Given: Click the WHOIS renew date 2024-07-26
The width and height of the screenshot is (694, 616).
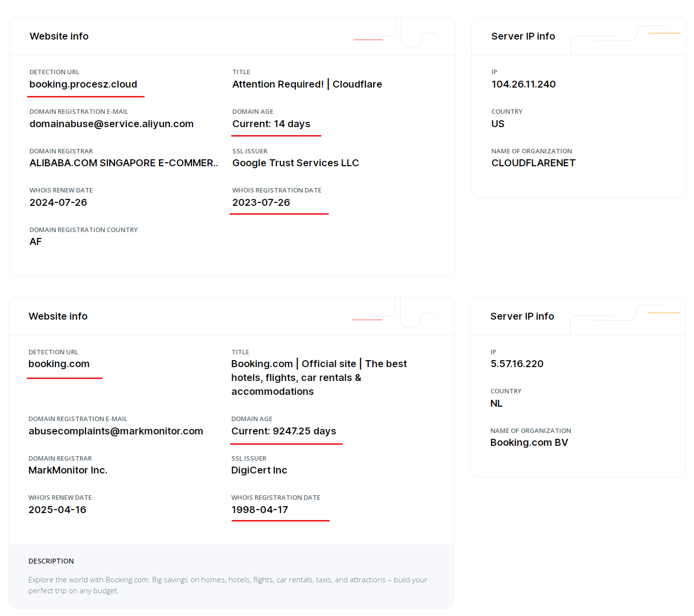Looking at the screenshot, I should [x=58, y=203].
